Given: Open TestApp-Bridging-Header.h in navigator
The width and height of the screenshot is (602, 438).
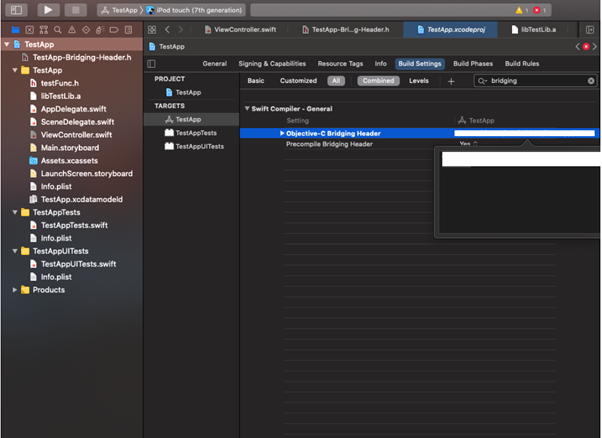Looking at the screenshot, I should [76, 57].
